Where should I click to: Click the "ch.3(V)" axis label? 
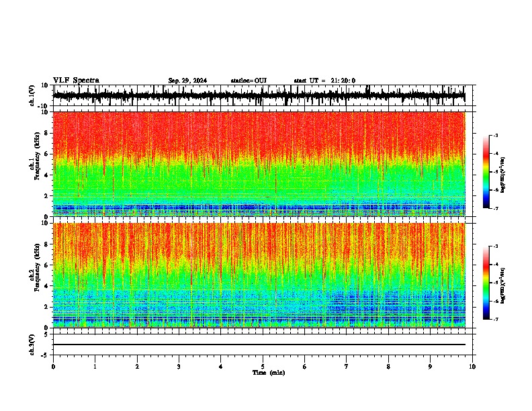tap(32, 345)
